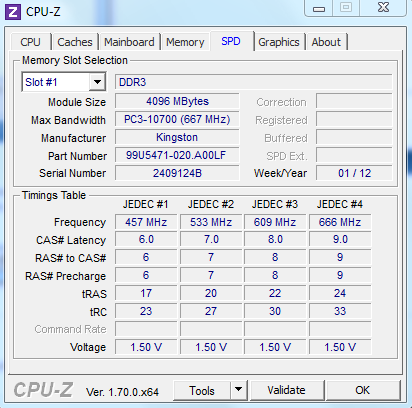
Task: Click JEDEC #1 voltage 1.50 V
Action: (146, 347)
